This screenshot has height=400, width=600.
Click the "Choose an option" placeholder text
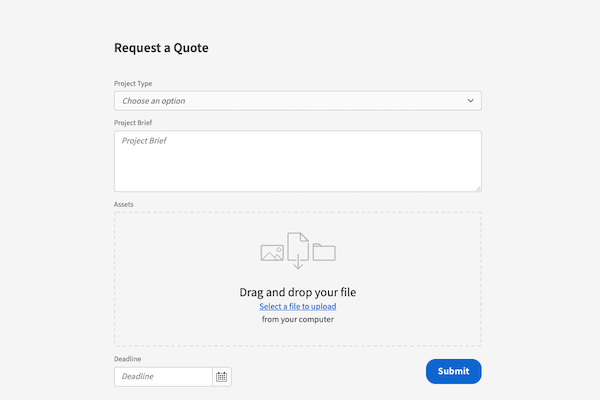click(154, 101)
